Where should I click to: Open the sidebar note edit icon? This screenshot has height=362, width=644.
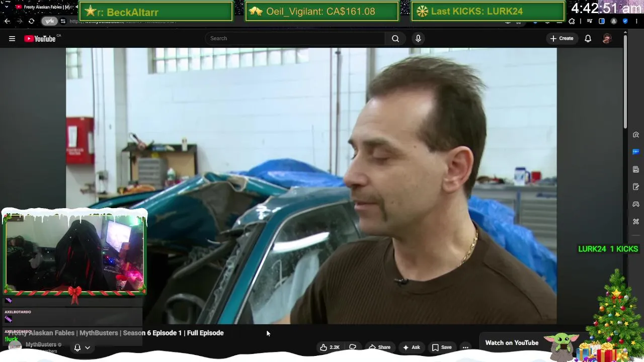pos(636,187)
